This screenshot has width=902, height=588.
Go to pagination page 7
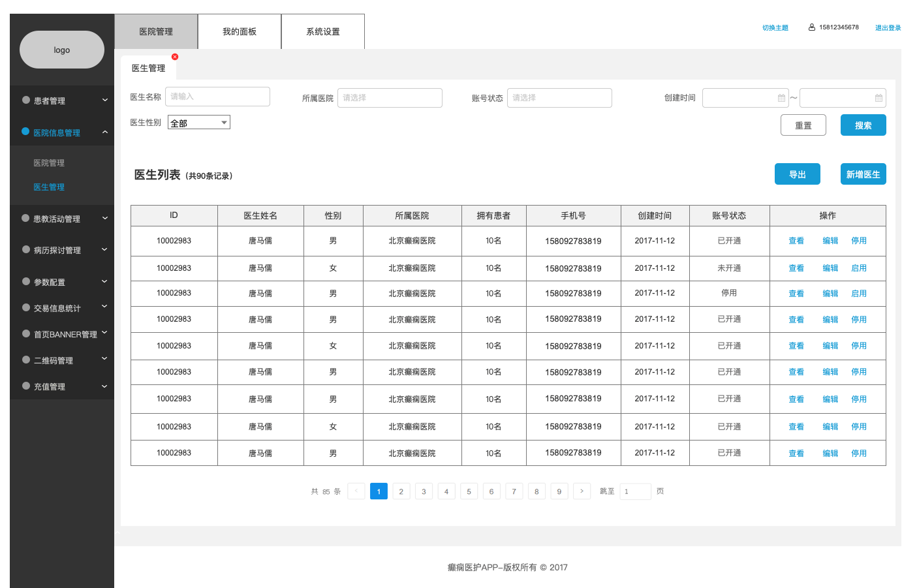[x=514, y=491]
